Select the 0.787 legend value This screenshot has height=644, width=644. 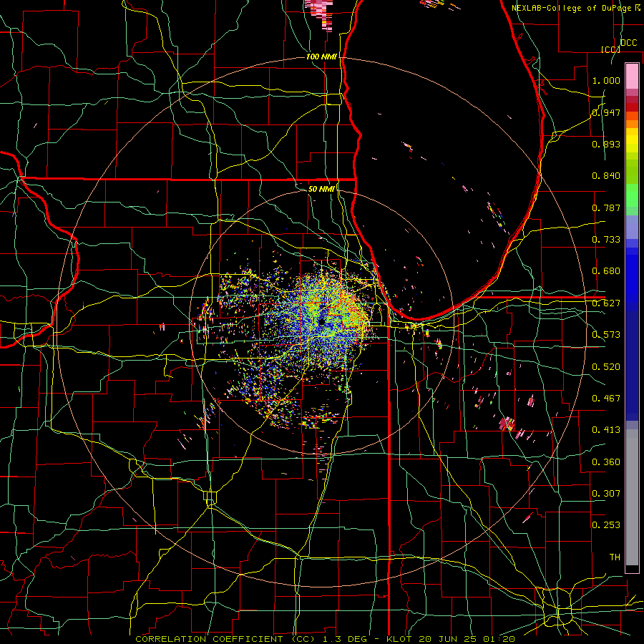coord(606,208)
